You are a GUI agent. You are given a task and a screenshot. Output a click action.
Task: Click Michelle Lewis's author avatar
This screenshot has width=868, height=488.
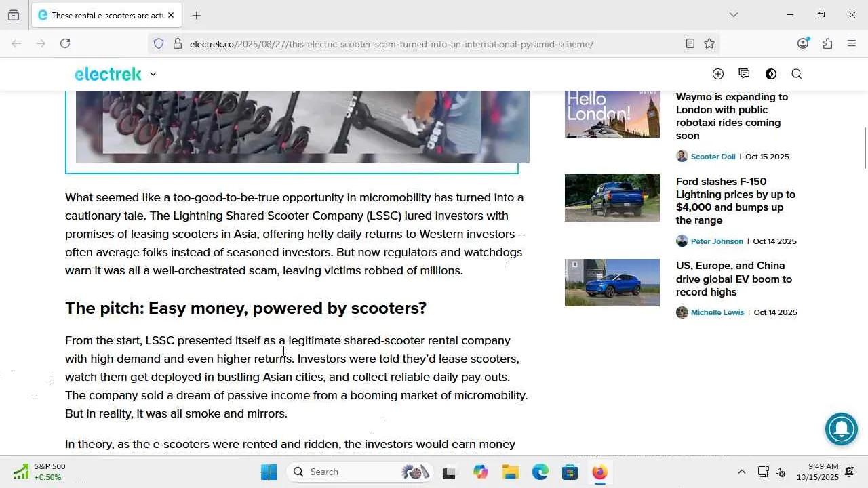tap(682, 312)
